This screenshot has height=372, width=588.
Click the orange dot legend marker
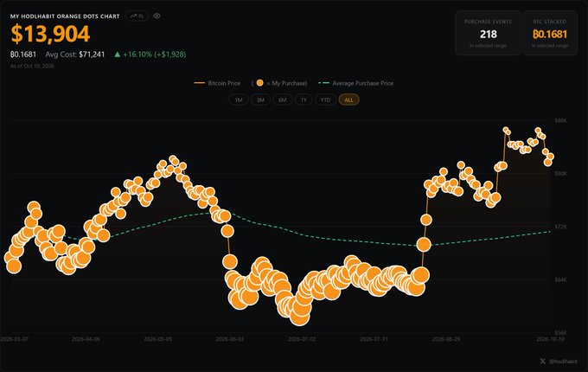(259, 83)
